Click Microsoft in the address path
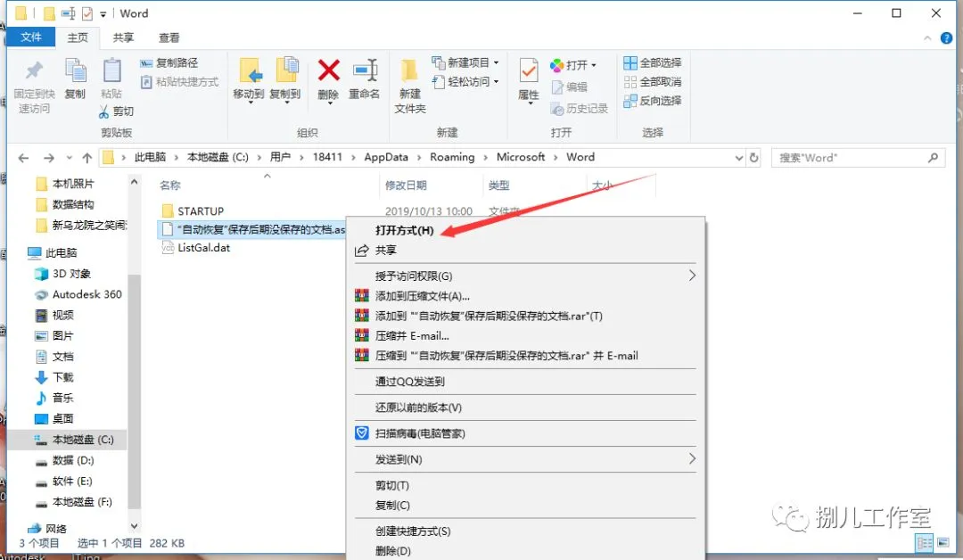963x560 pixels. (x=520, y=157)
